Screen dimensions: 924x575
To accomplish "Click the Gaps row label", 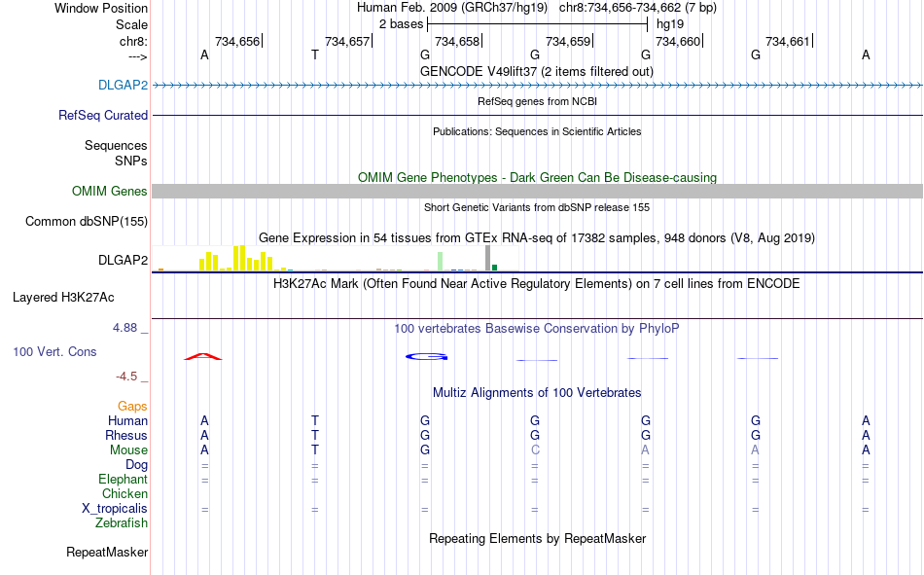I will click(132, 406).
